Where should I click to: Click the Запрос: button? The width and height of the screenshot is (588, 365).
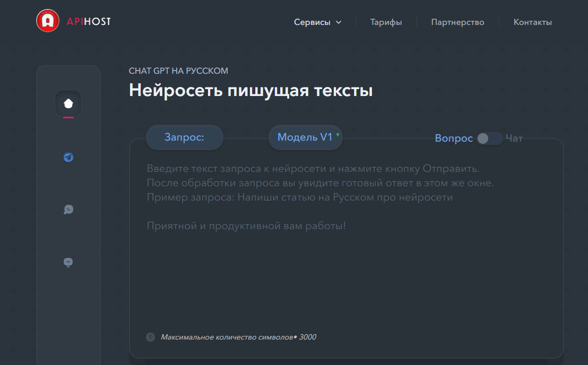[x=184, y=137]
